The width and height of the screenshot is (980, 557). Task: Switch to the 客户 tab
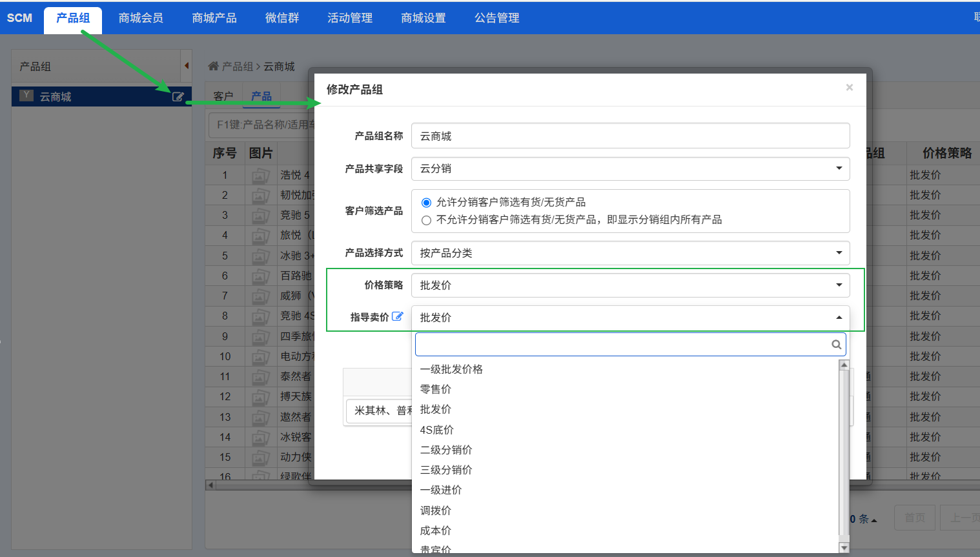tap(223, 96)
